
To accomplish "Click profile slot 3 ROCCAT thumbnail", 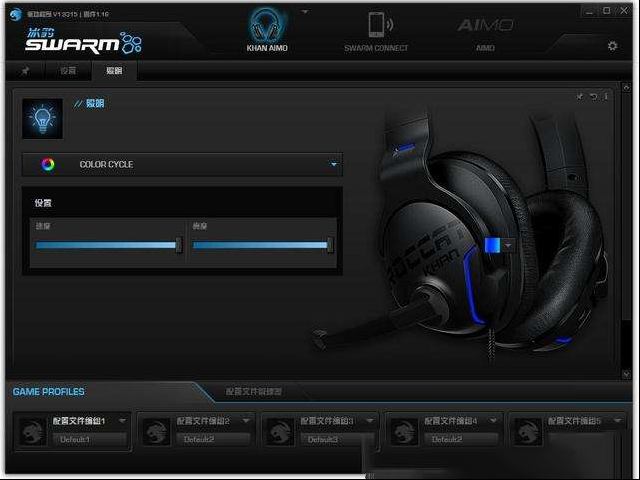I will [281, 432].
